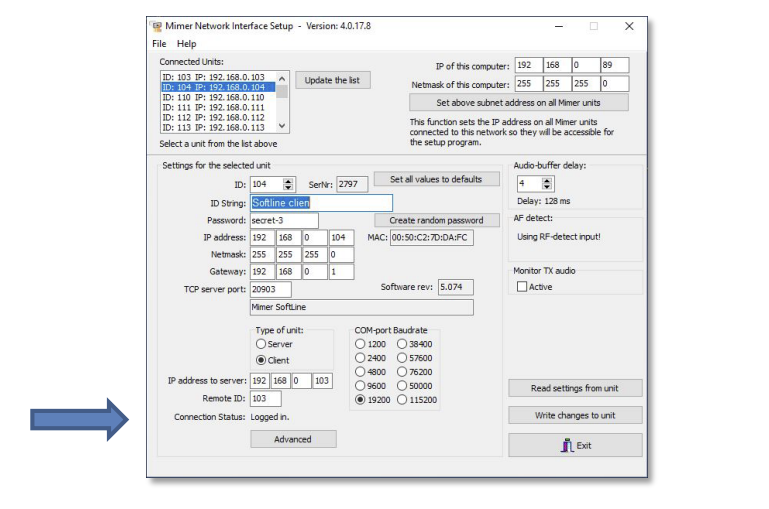This screenshot has height=509, width=769.
Task: Increase Audio-buffer delay with up arrow
Action: 547,181
